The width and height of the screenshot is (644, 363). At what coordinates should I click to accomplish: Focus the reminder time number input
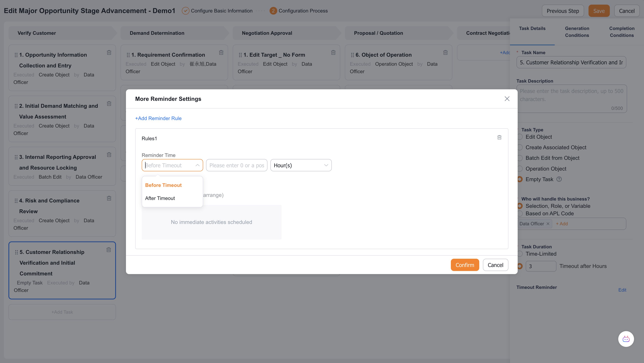pyautogui.click(x=237, y=165)
